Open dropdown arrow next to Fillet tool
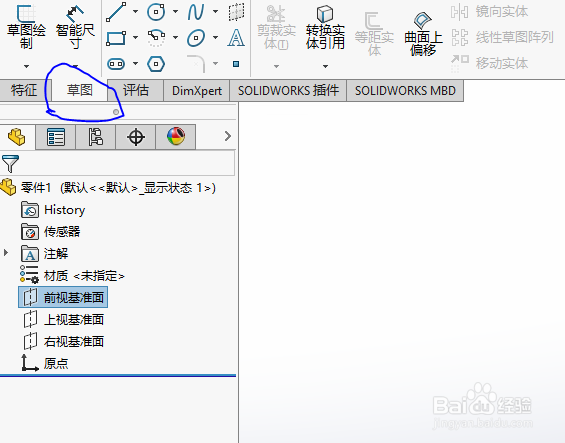565x443 pixels. coord(215,63)
